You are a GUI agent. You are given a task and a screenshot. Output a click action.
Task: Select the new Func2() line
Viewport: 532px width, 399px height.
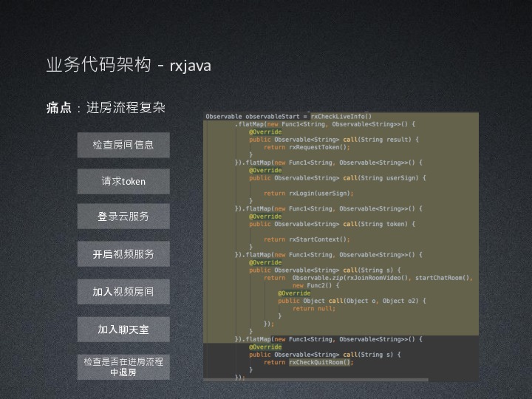pos(310,285)
